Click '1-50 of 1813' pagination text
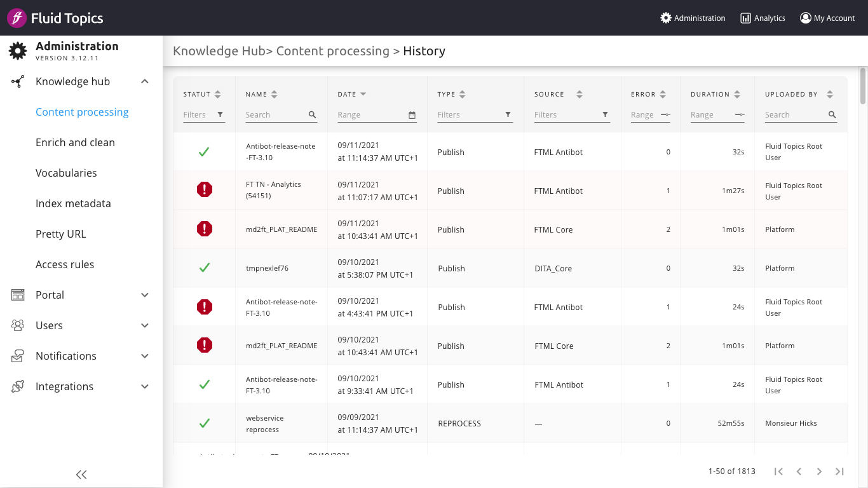The width and height of the screenshot is (868, 488). [x=732, y=471]
